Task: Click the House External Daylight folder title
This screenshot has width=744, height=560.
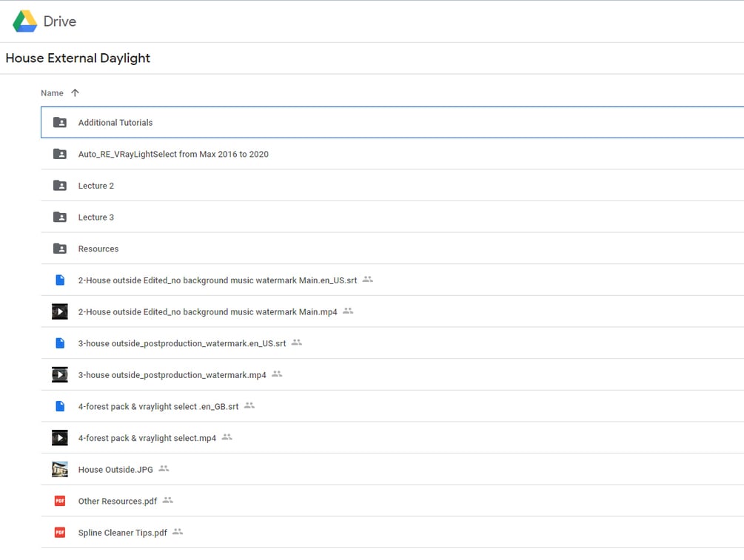Action: 78,58
